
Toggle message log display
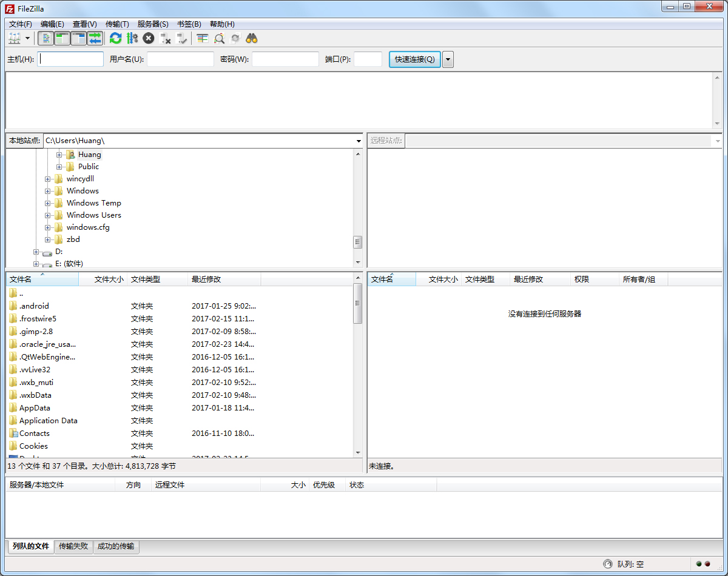(45, 38)
